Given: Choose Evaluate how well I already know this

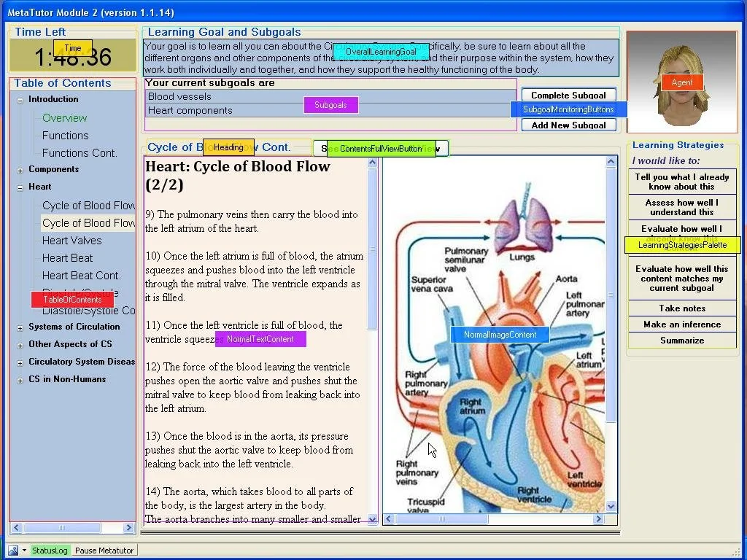Looking at the screenshot, I should pos(682,238).
